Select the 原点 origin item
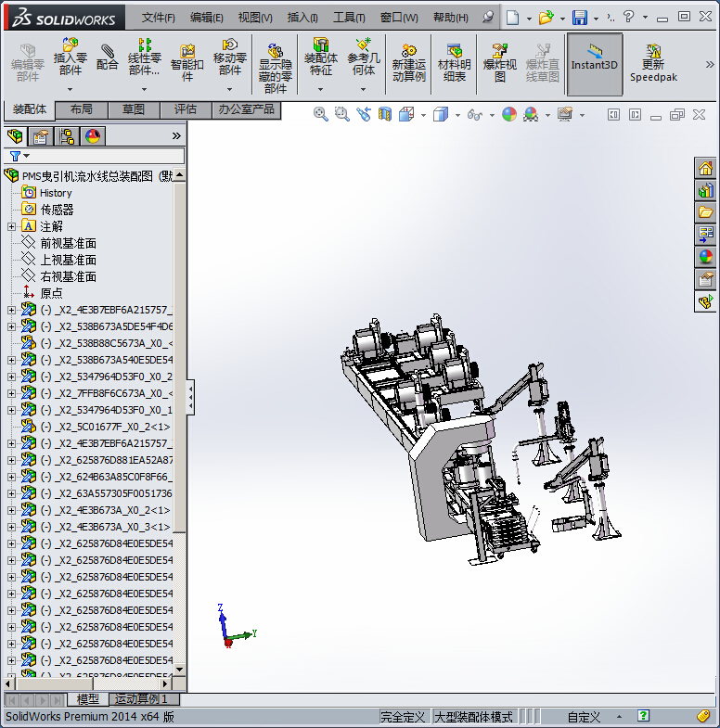 (x=51, y=293)
